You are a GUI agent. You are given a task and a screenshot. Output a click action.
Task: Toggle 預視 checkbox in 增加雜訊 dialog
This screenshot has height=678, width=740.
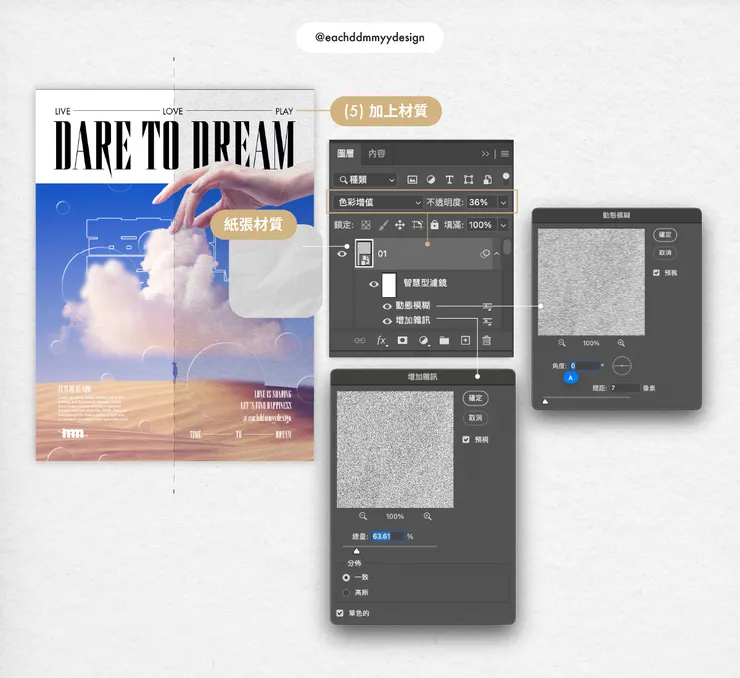[x=466, y=440]
